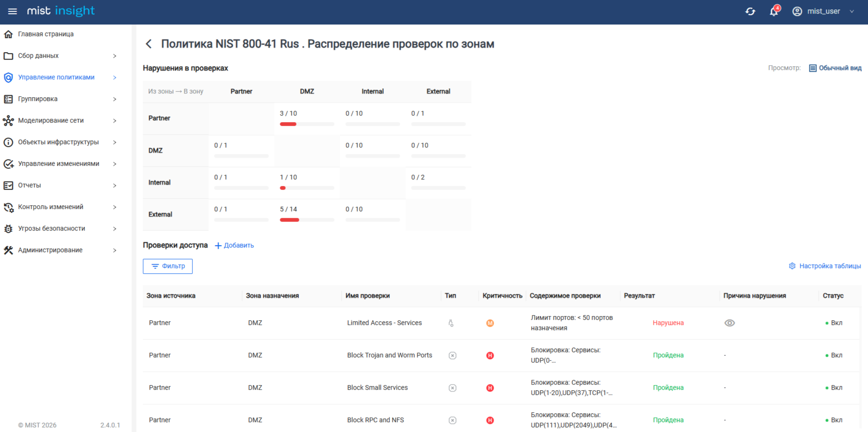Expand Моделирование сети chevron

(x=114, y=121)
